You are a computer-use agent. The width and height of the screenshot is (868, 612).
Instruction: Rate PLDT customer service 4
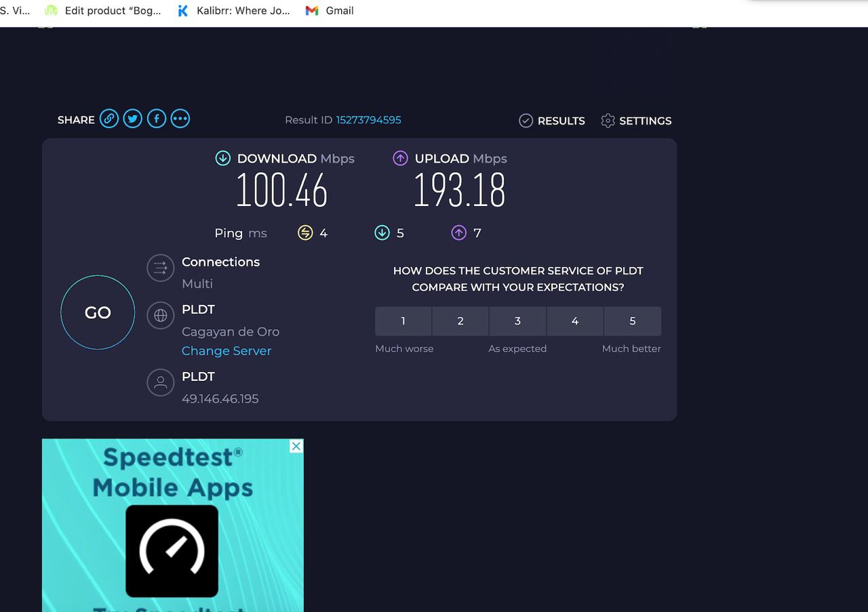tap(575, 321)
